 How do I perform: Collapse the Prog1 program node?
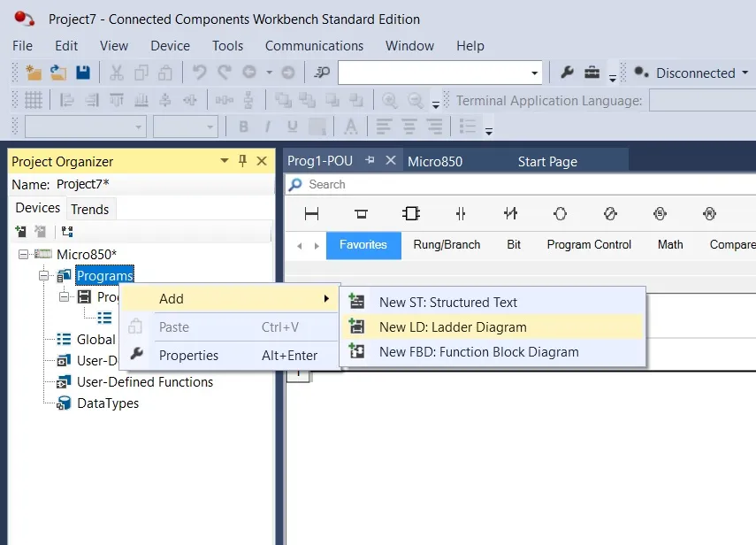click(65, 296)
